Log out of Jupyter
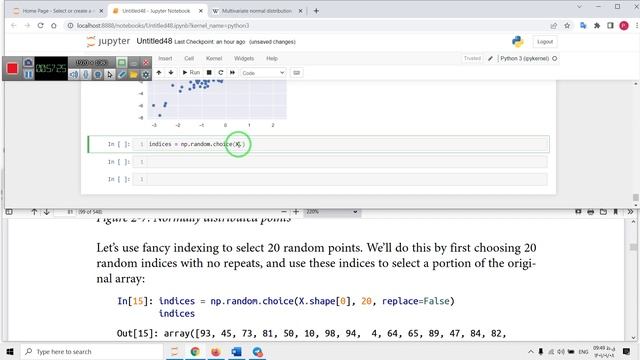The image size is (640, 360). [x=545, y=42]
